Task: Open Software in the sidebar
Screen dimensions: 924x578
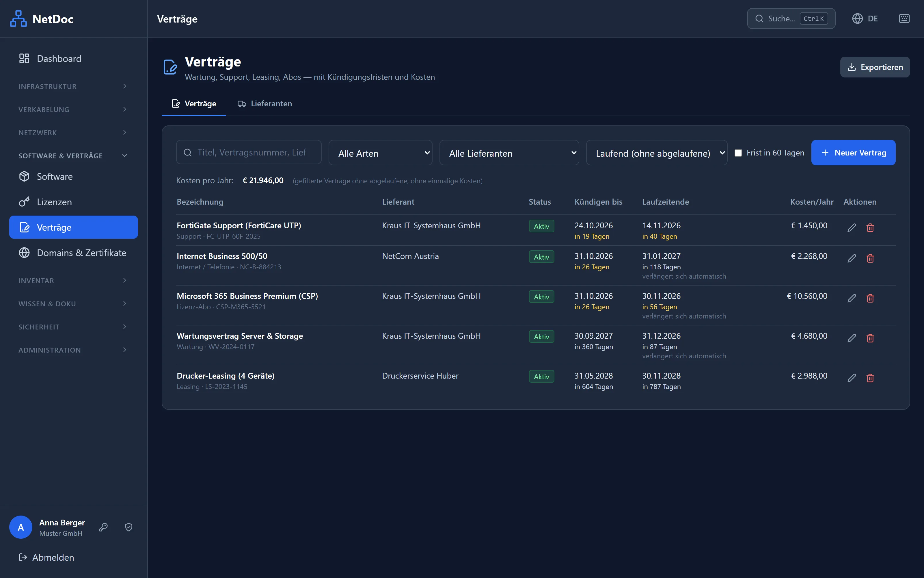Action: coord(73,177)
